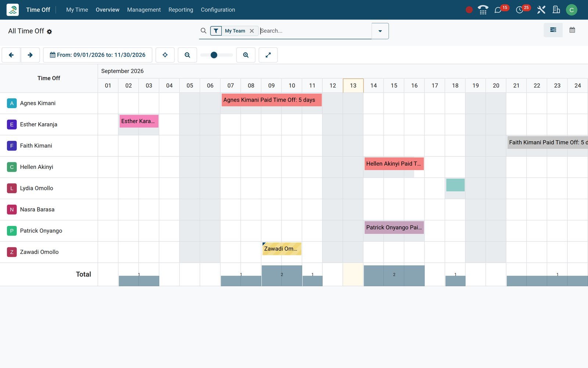Open Esther Karanja's pink time off pill
The image size is (588, 368).
click(x=139, y=121)
